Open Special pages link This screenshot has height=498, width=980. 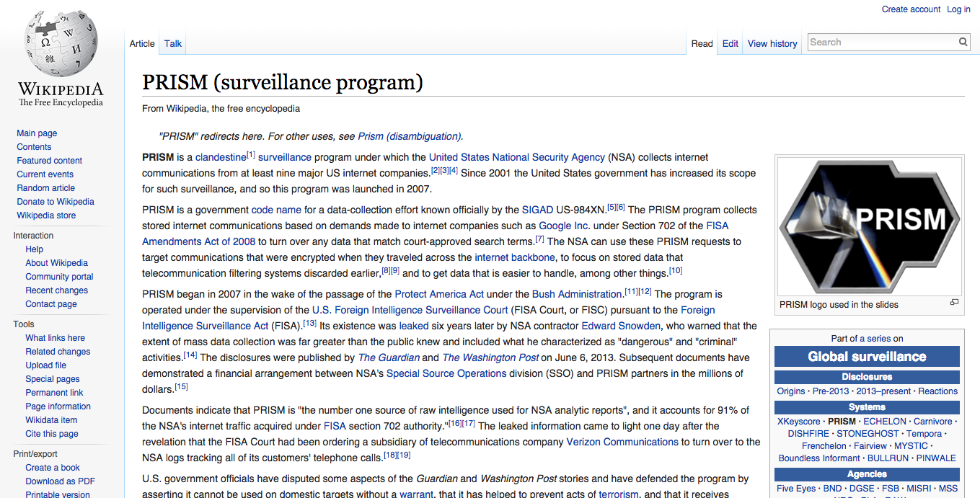click(x=53, y=379)
